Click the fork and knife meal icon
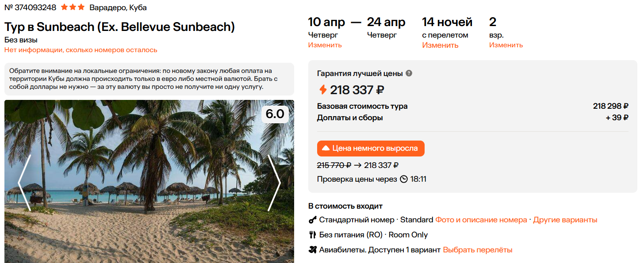This screenshot has width=644, height=263. (x=313, y=235)
